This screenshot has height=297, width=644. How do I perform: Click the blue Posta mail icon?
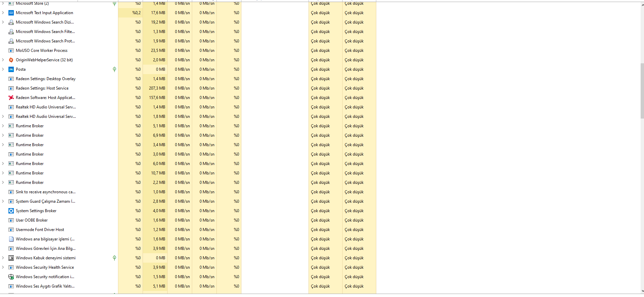tap(11, 69)
